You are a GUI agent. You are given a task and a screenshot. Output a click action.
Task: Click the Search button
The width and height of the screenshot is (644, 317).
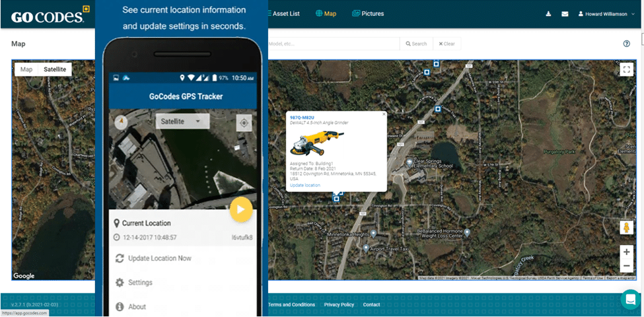pyautogui.click(x=416, y=44)
